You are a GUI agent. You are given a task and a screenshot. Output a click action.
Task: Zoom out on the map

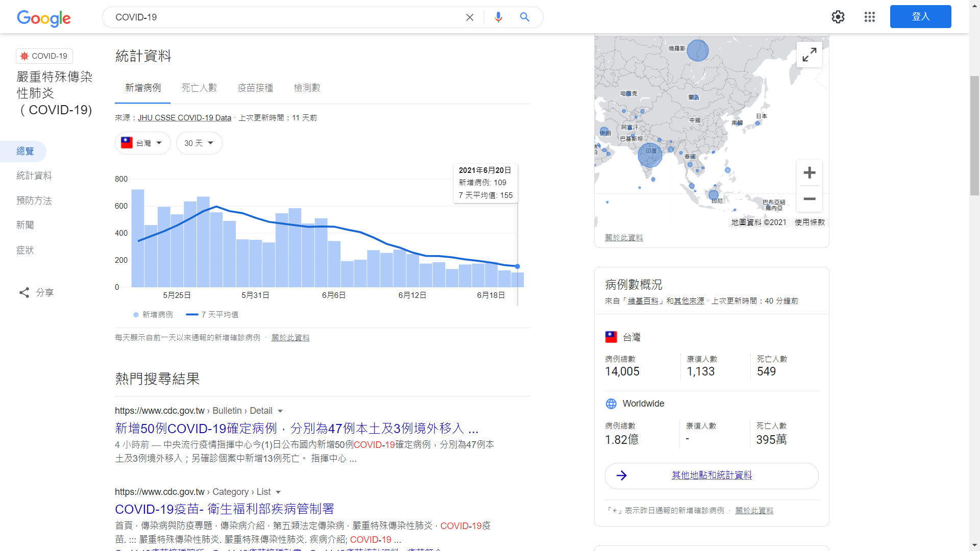click(x=809, y=199)
